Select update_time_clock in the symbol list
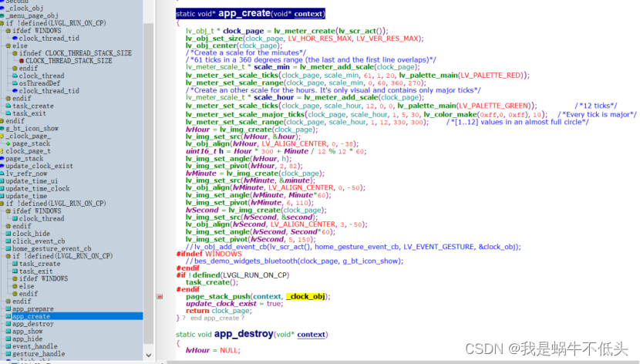The width and height of the screenshot is (640, 364). (38, 188)
